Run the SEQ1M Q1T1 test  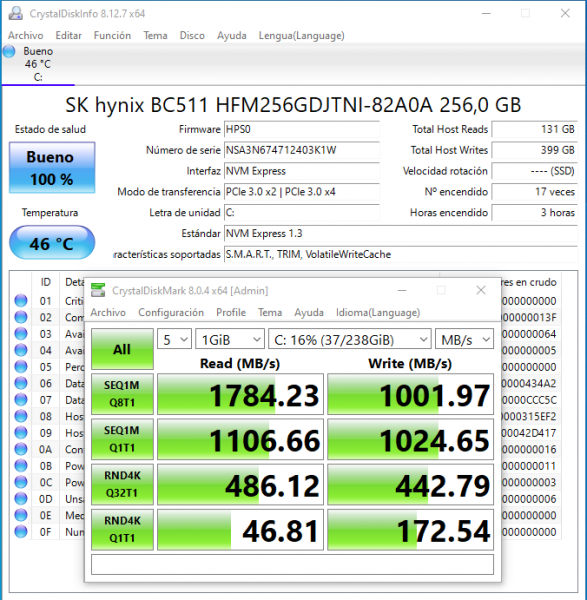pos(122,439)
